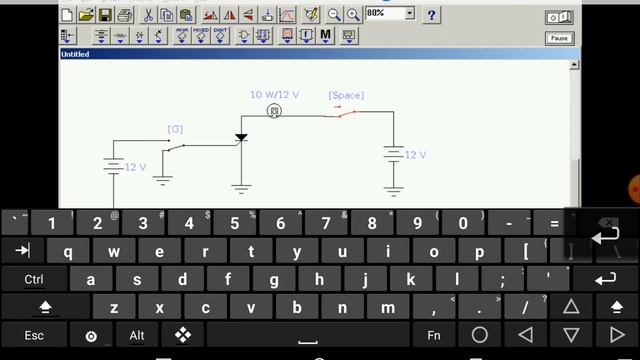Rotate the selected component
This screenshot has width=640, height=360.
pyautogui.click(x=210, y=15)
